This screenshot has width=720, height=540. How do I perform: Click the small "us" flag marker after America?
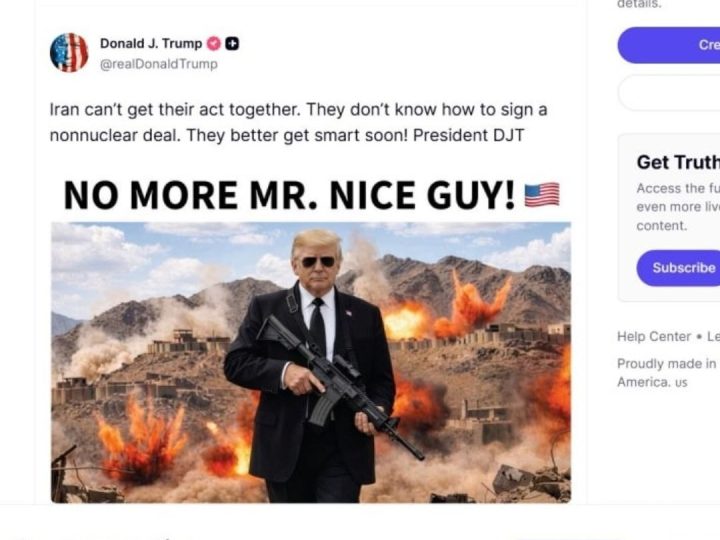point(681,383)
